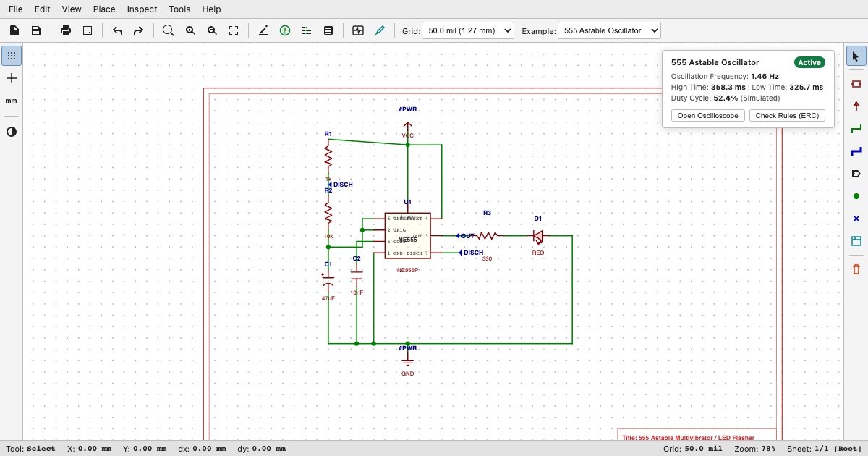The image size is (868, 456).
Task: Open the page settings sheet icon
Action: coord(88,30)
